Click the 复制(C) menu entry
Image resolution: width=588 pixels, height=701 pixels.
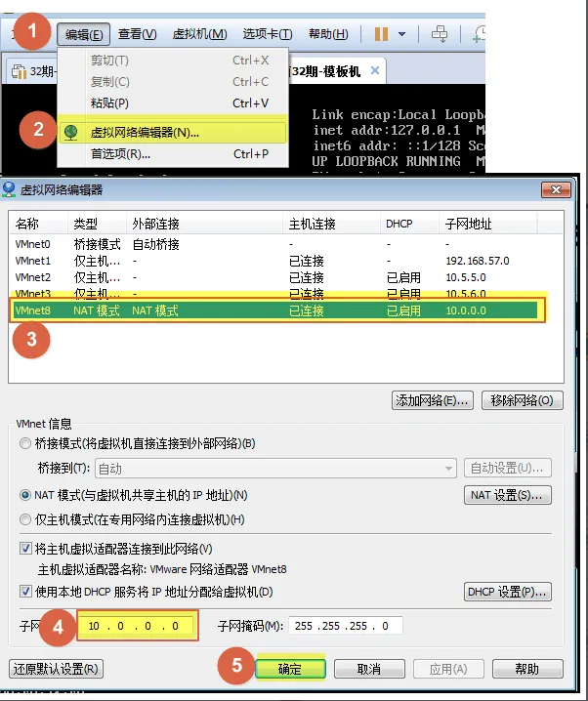[x=173, y=82]
